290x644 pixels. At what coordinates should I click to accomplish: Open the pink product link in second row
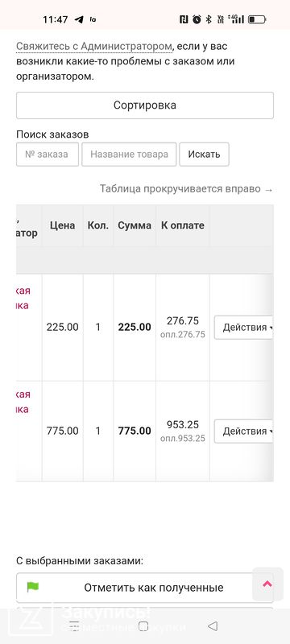[23, 402]
